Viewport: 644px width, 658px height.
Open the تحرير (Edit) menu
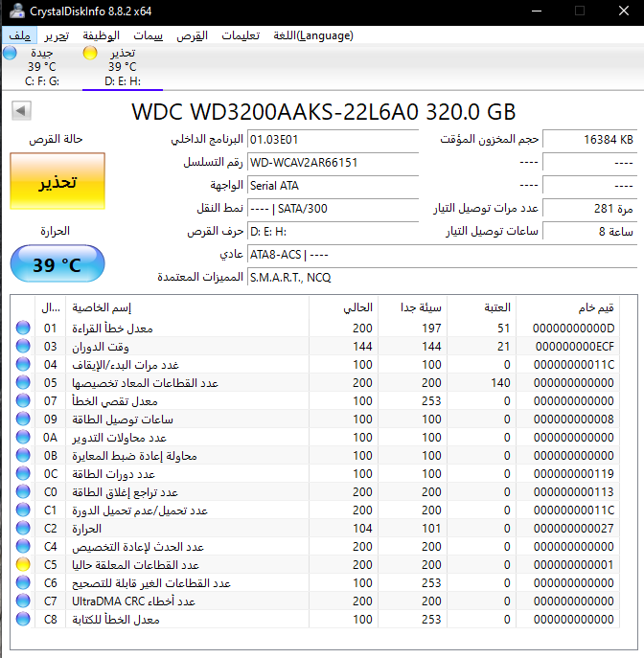click(57, 35)
